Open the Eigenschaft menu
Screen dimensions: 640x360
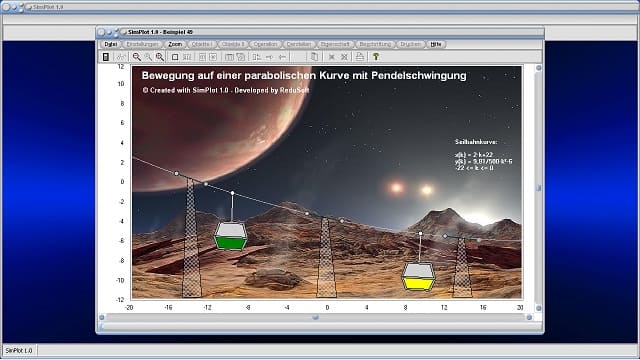tap(335, 44)
